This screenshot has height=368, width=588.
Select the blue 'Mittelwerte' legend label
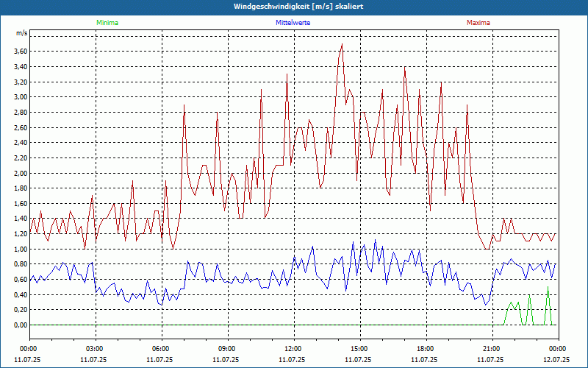coord(293,23)
